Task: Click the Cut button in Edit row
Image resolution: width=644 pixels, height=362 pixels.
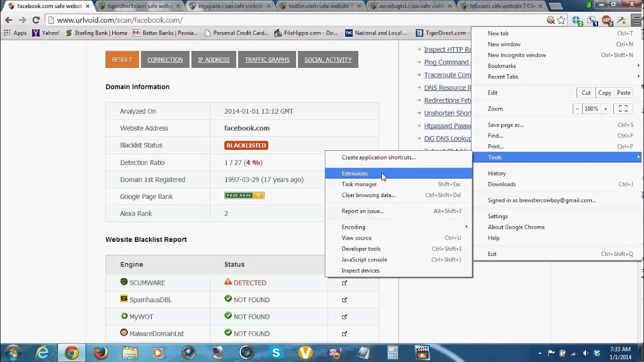Action: 586,93
